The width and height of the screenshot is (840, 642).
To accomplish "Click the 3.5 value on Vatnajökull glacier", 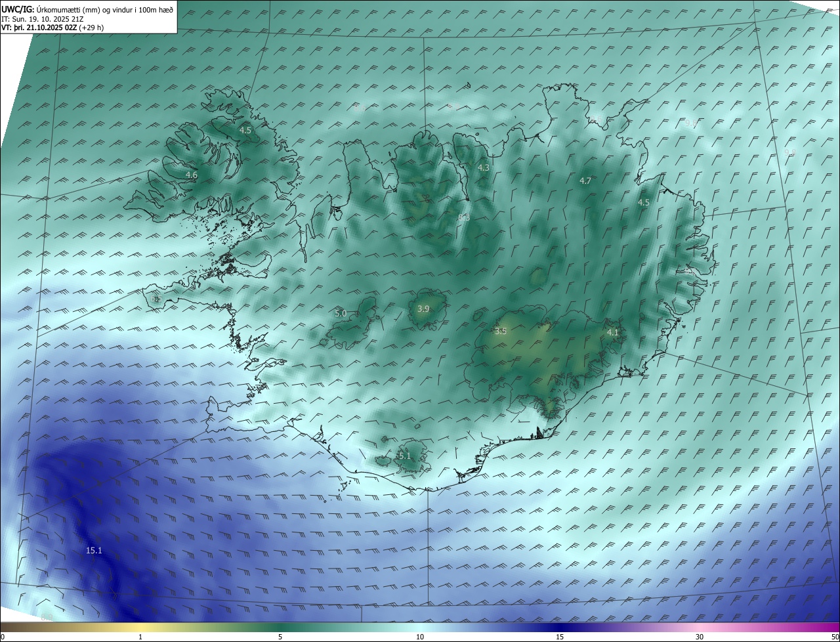I will (x=501, y=332).
